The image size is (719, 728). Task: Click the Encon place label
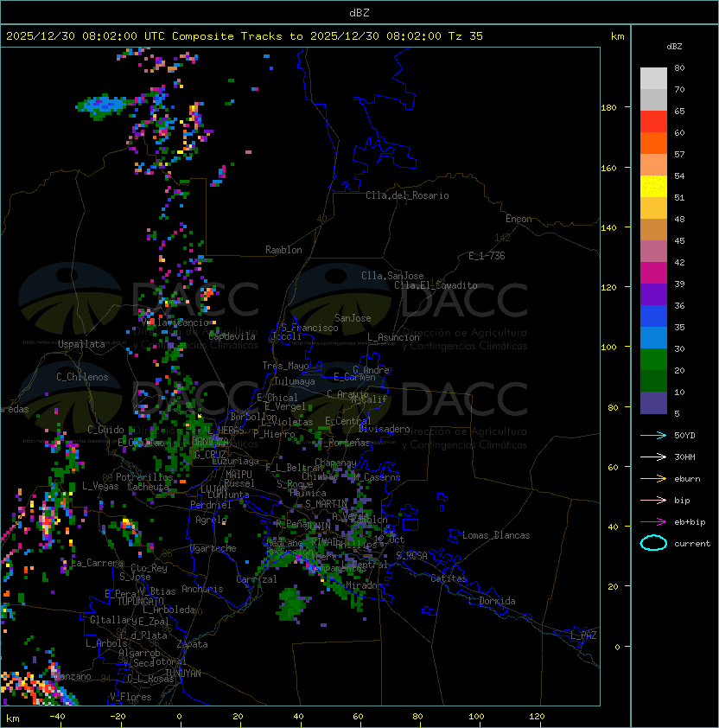click(519, 219)
